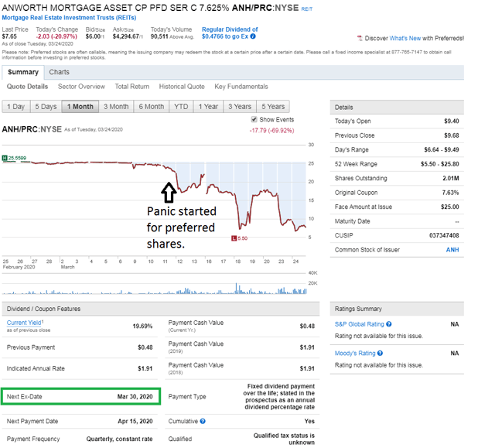Open the Regular Dividend of $0.4766 link
Viewport: 495px width, 448px height.
click(x=230, y=32)
